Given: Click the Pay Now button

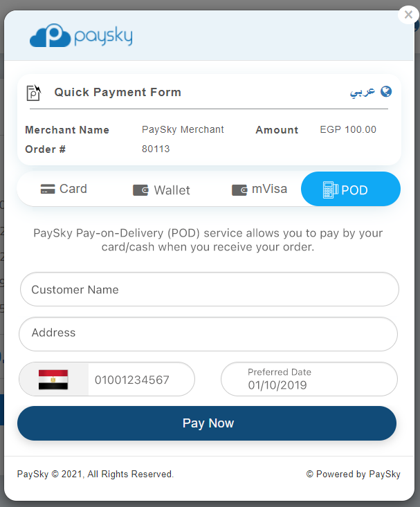Looking at the screenshot, I should click(x=207, y=423).
